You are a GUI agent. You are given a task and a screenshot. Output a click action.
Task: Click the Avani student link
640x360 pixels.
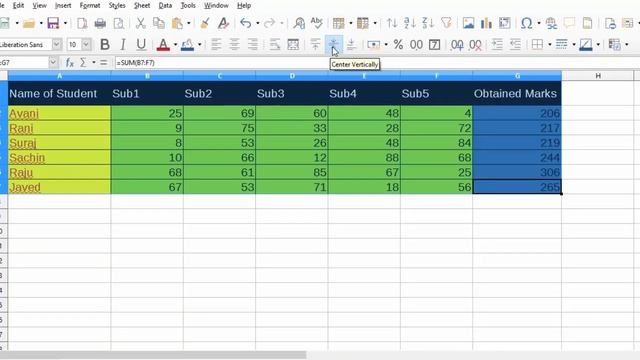pyautogui.click(x=24, y=113)
